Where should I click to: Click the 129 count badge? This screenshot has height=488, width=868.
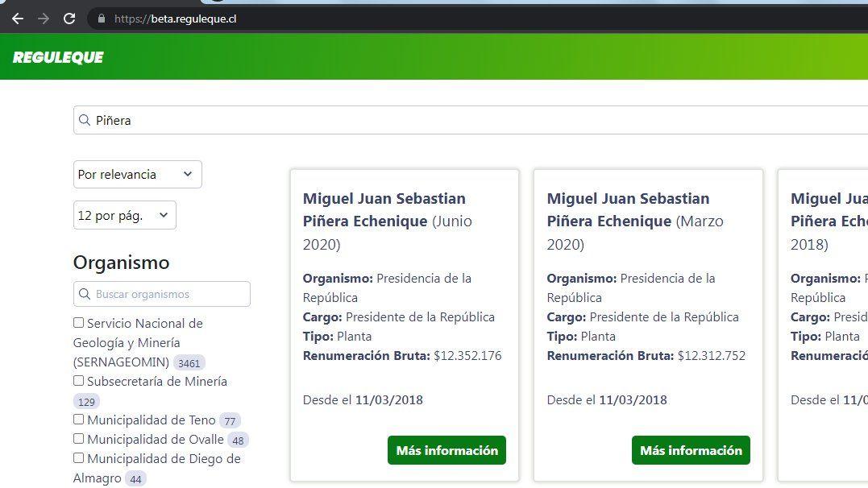pos(86,402)
